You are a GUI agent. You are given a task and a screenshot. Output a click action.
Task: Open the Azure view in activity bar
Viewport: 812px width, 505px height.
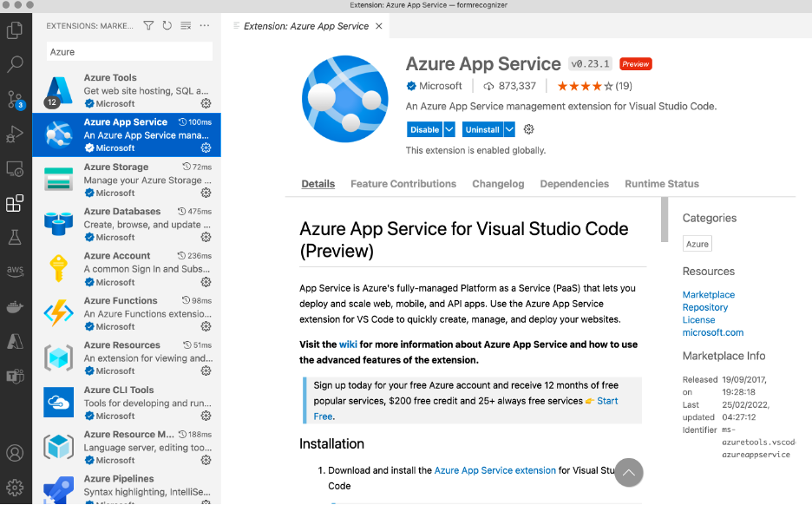[x=15, y=341]
